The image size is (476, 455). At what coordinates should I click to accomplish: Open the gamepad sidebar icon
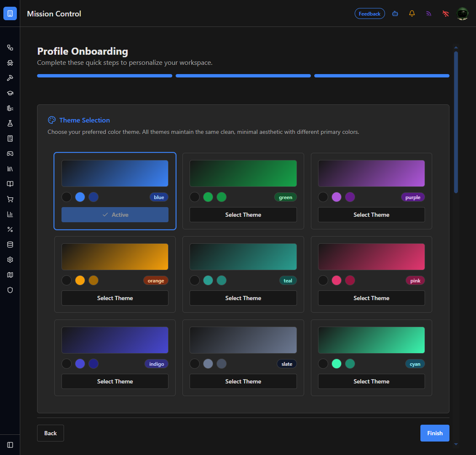(x=10, y=154)
